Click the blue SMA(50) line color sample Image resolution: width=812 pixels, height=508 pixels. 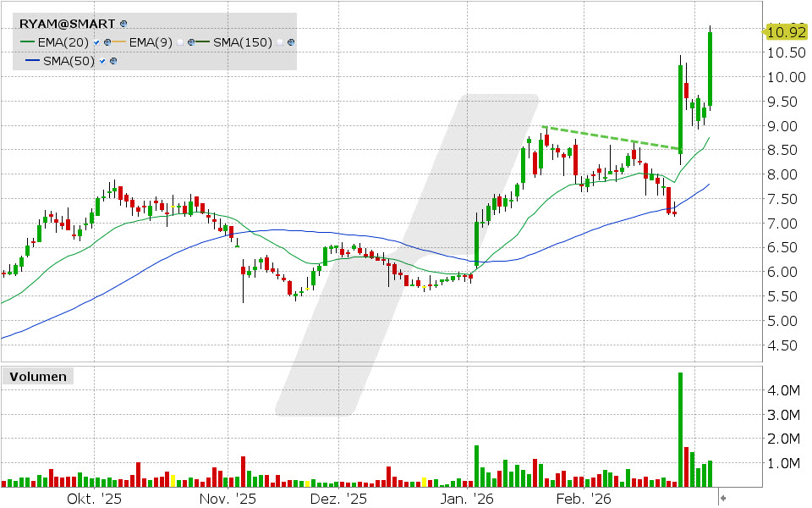31,60
